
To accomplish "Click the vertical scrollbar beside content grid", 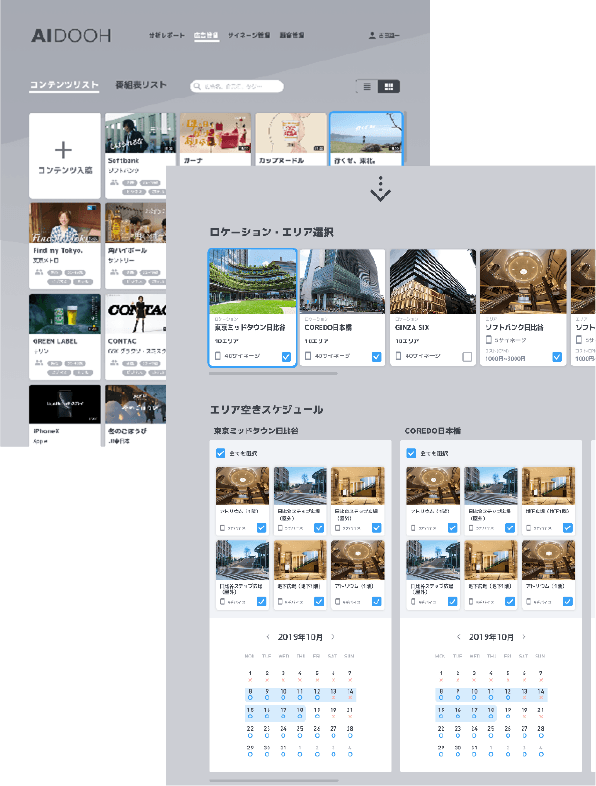I will tap(404, 138).
